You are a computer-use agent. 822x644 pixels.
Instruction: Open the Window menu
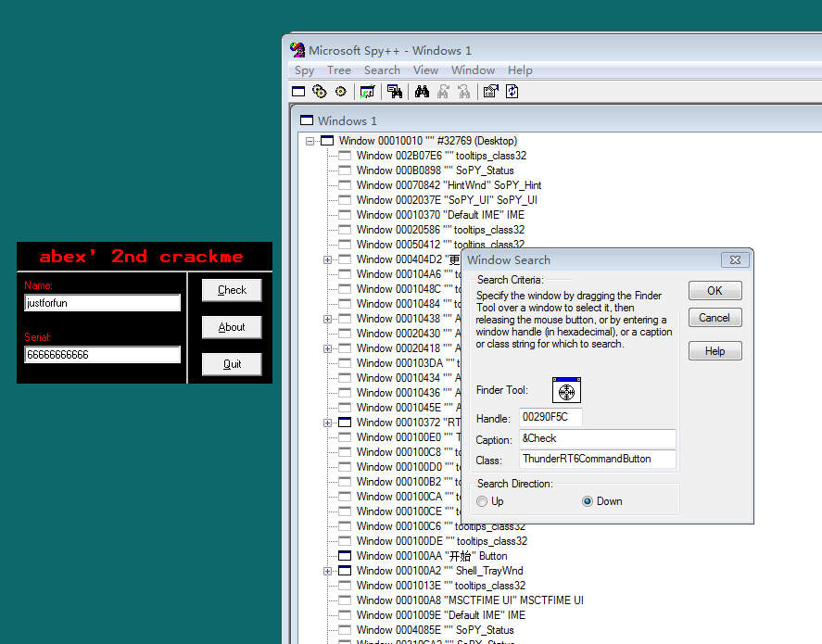(x=473, y=70)
